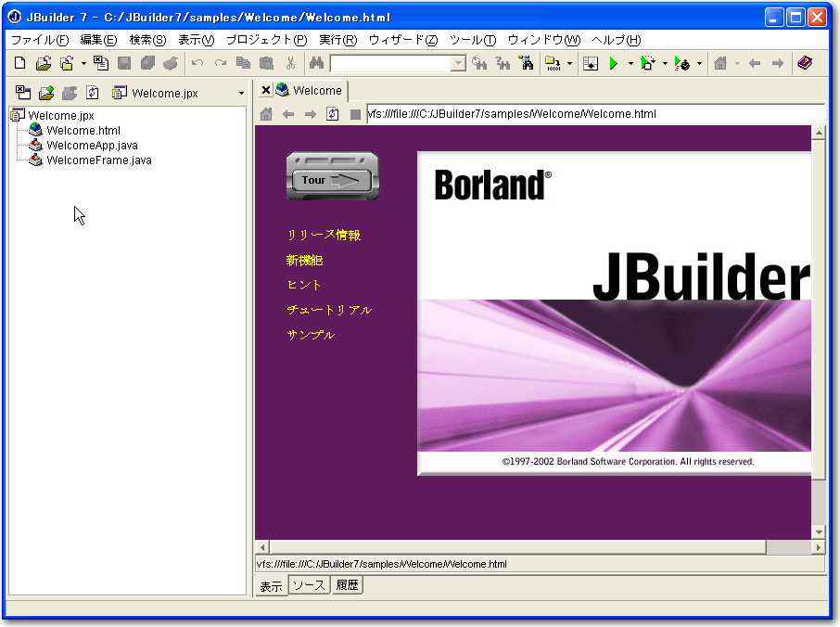Open the チュートリアル link
Image resolution: width=840 pixels, height=627 pixels.
[x=329, y=310]
